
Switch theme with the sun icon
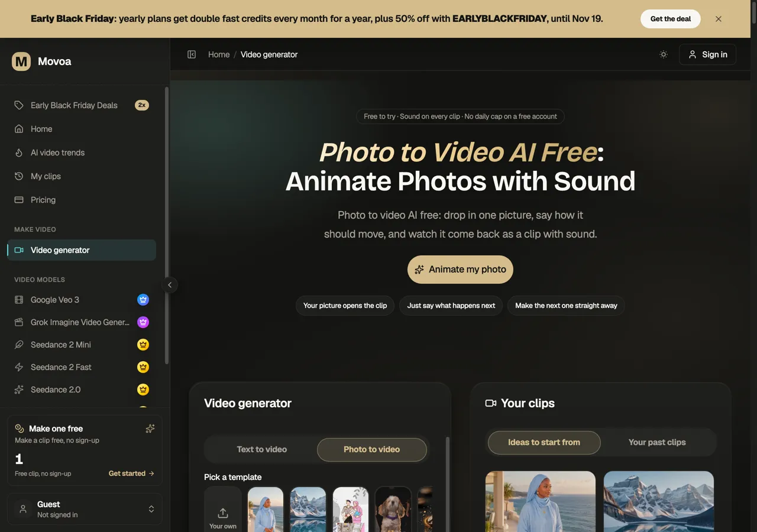[x=664, y=54]
